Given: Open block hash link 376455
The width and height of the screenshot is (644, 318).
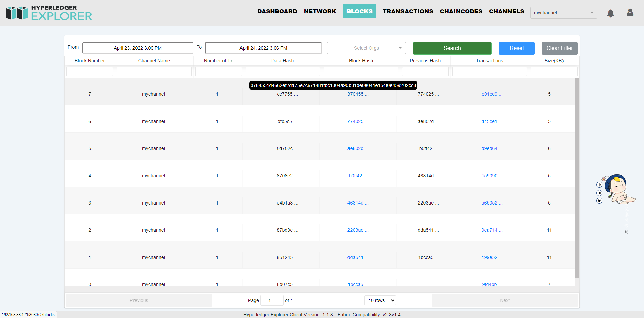Looking at the screenshot, I should pos(358,94).
